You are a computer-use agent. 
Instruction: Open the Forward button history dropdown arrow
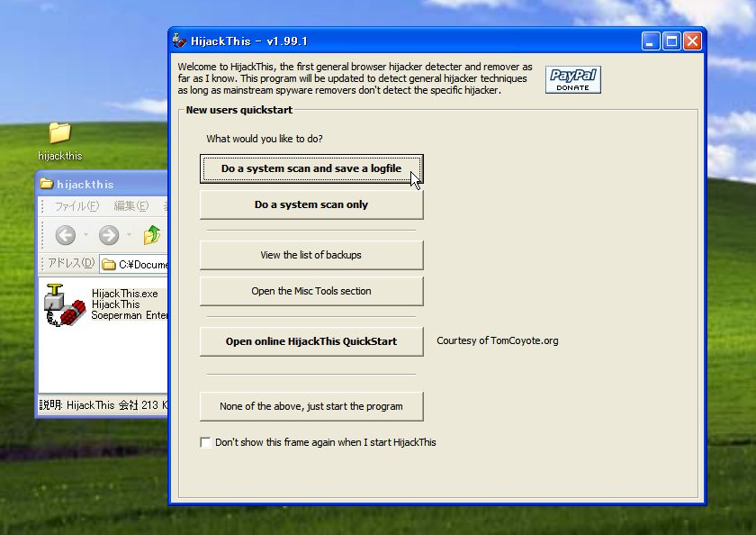click(x=130, y=235)
